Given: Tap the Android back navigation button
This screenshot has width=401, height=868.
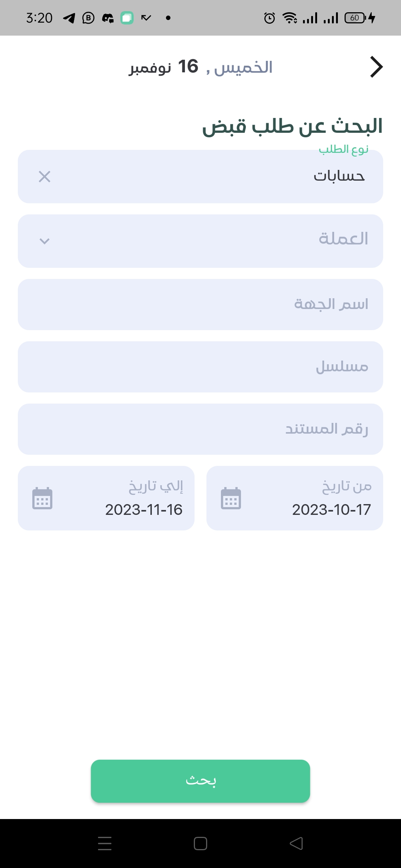Looking at the screenshot, I should [x=296, y=844].
